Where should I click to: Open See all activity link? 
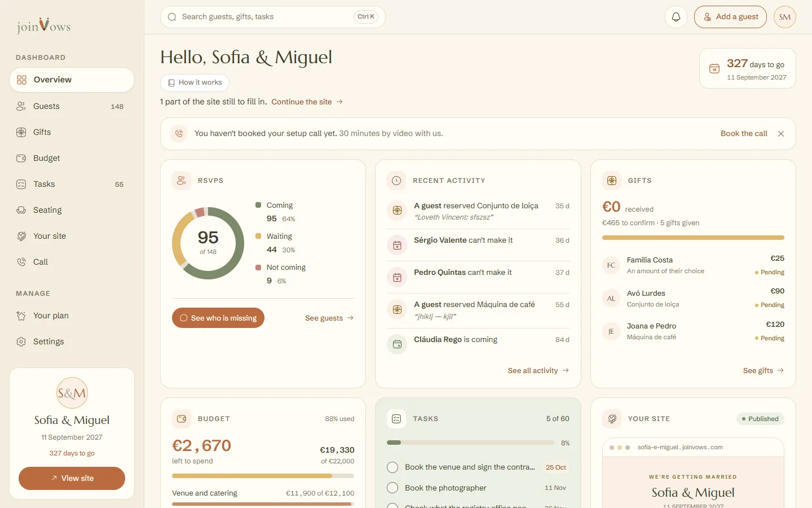coord(539,371)
